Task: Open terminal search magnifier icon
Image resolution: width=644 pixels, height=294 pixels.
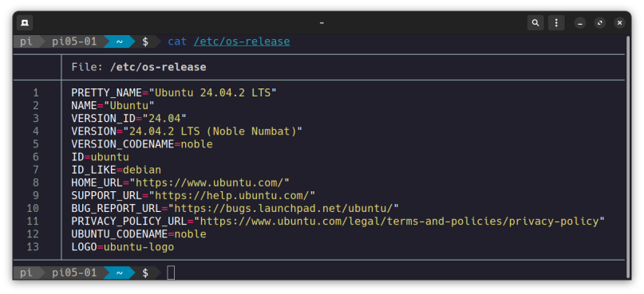Action: [535, 22]
